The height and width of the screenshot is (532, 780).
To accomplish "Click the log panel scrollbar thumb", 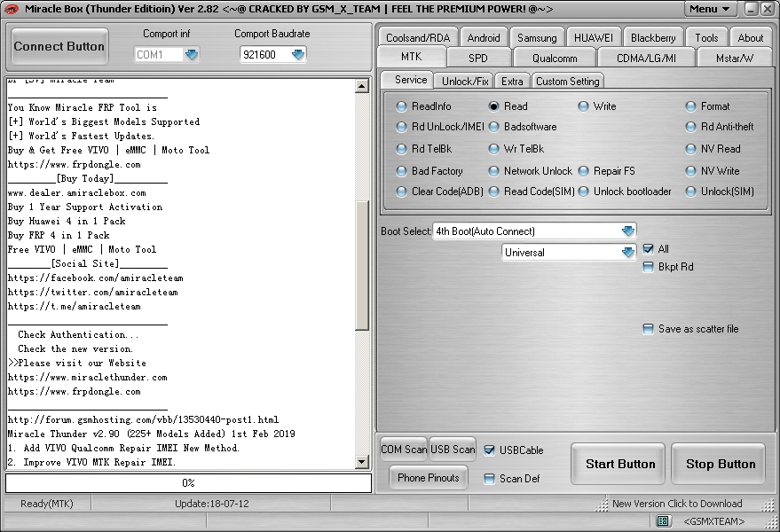I will (x=362, y=265).
